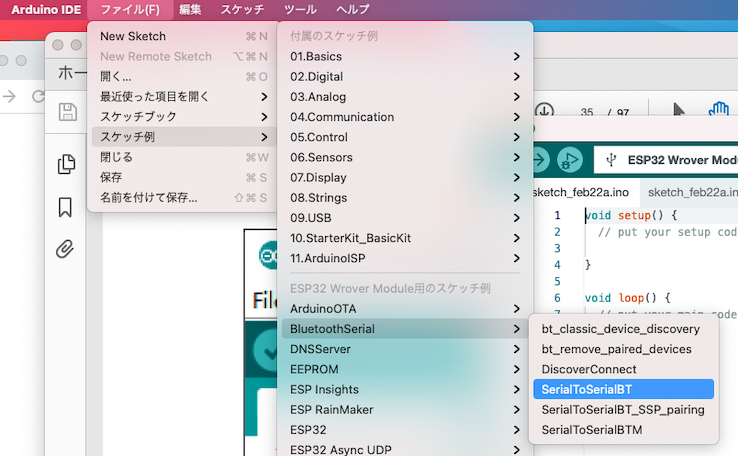Expand 03.Analog examples
The width and height of the screenshot is (738, 456).
pos(405,97)
